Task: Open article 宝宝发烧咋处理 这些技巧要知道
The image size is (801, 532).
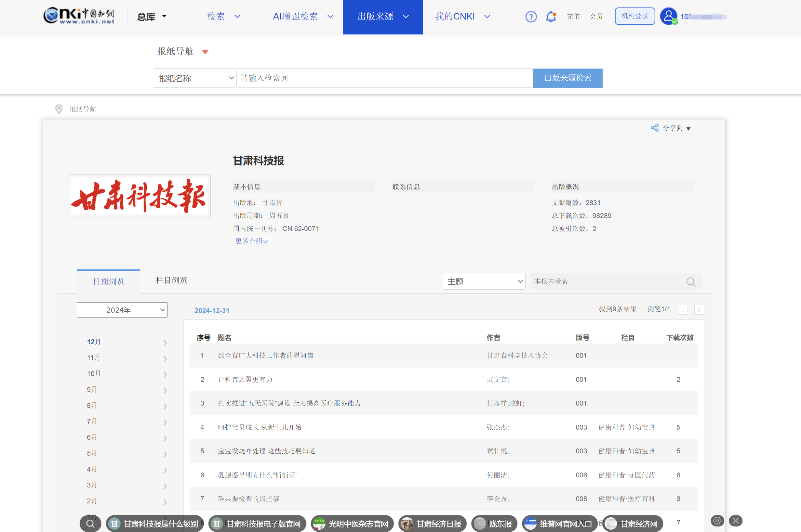Action: click(x=267, y=451)
